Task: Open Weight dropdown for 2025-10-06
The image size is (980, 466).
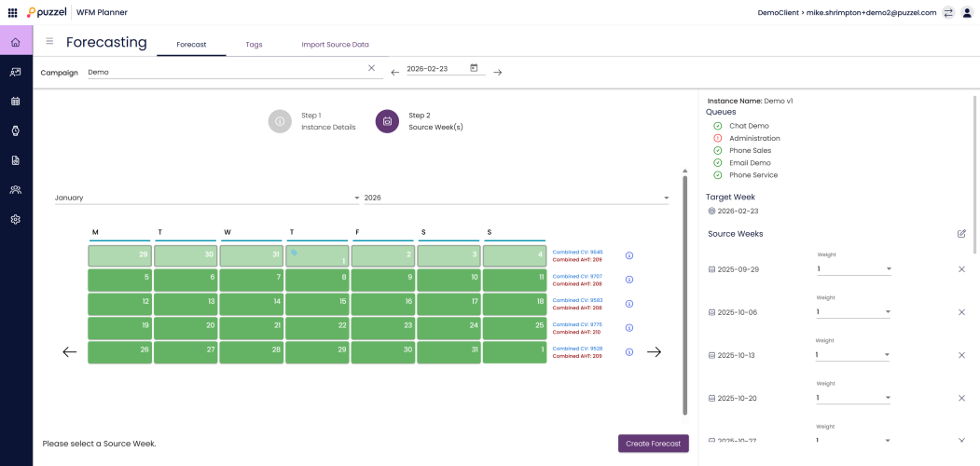Action: coord(853,312)
